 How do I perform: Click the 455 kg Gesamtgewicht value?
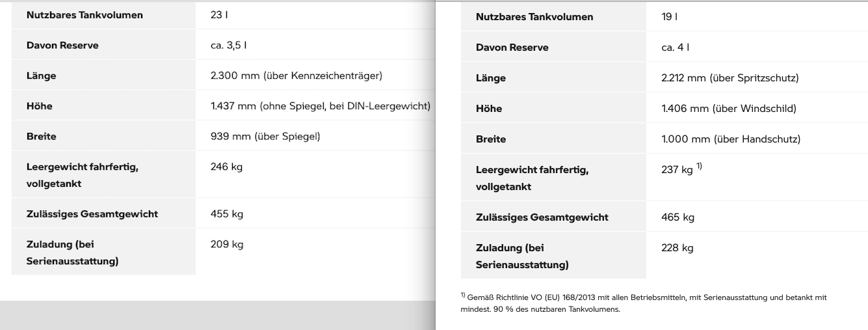(x=226, y=214)
